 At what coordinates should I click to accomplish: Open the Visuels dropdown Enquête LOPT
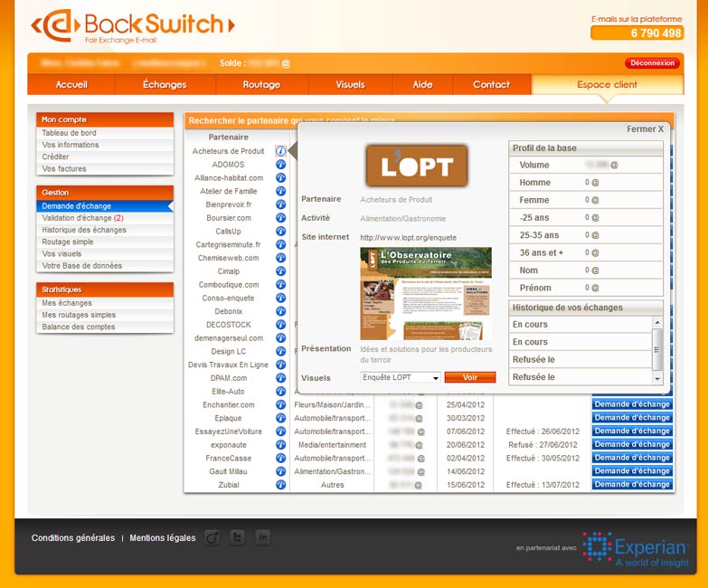coord(401,377)
